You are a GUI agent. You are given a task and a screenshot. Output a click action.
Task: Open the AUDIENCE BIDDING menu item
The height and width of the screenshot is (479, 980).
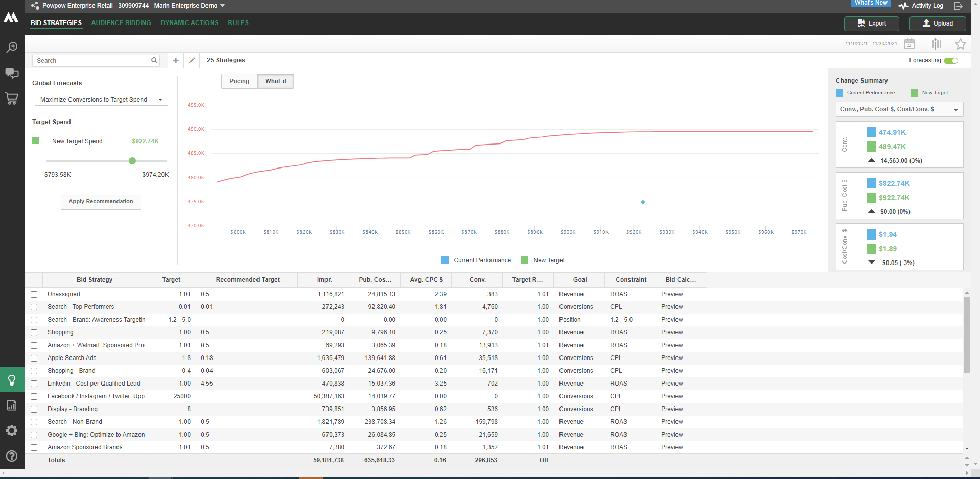121,22
